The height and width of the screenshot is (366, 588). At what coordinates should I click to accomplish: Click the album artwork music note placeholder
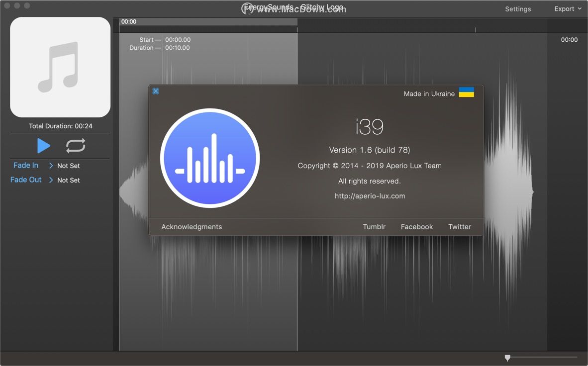coord(60,67)
